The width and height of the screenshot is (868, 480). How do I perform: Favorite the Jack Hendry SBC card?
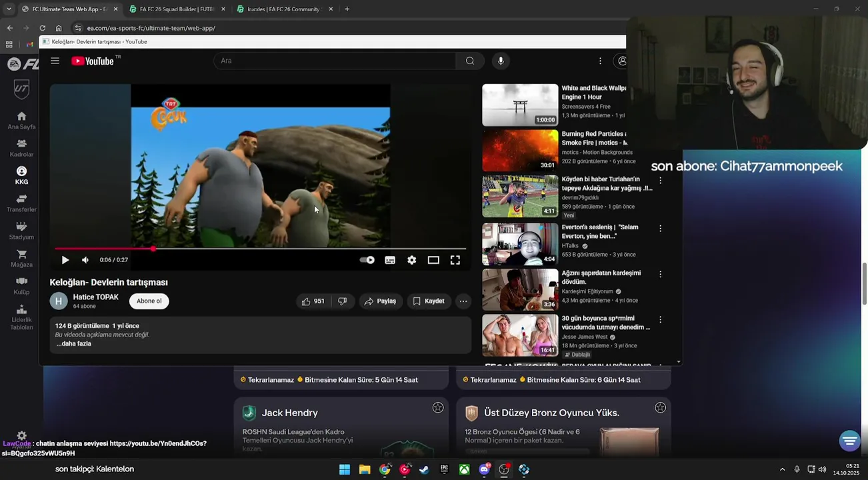[438, 407]
